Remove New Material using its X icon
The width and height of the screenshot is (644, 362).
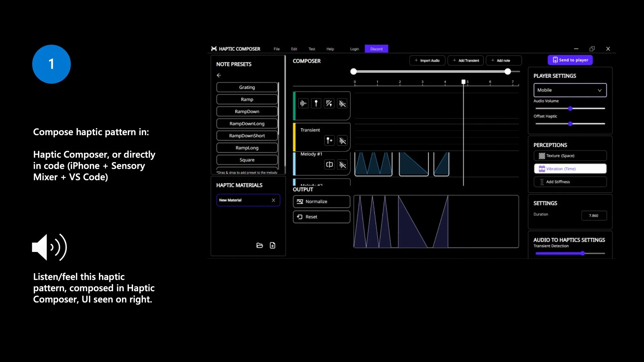pyautogui.click(x=273, y=200)
